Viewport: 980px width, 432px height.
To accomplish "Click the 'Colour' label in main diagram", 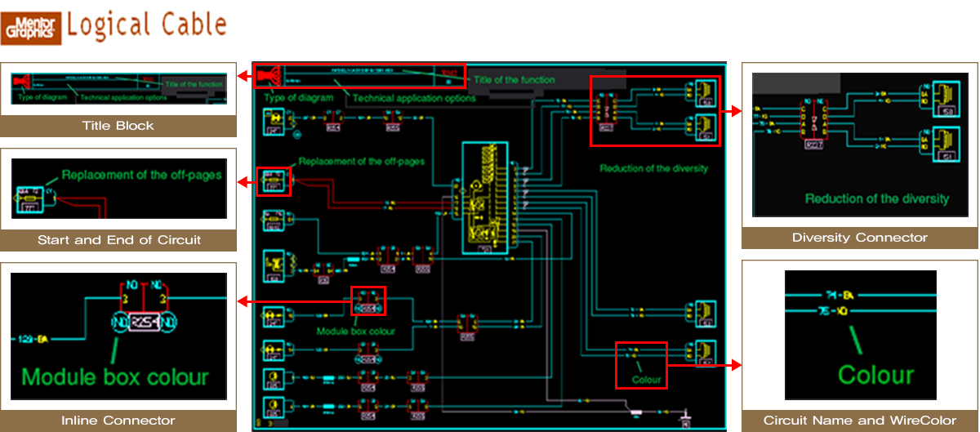I will point(647,380).
